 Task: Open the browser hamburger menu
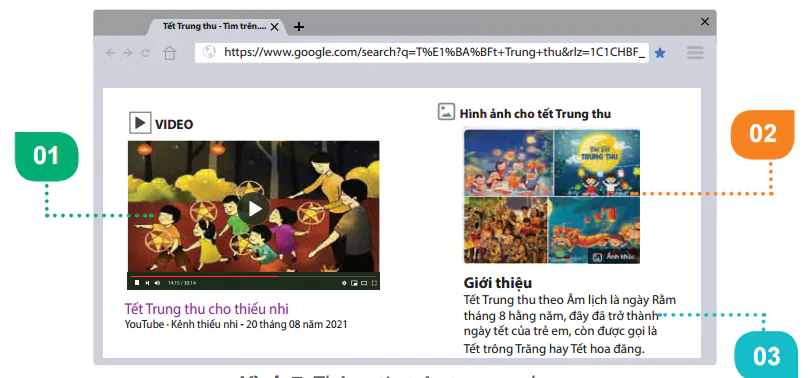(695, 52)
